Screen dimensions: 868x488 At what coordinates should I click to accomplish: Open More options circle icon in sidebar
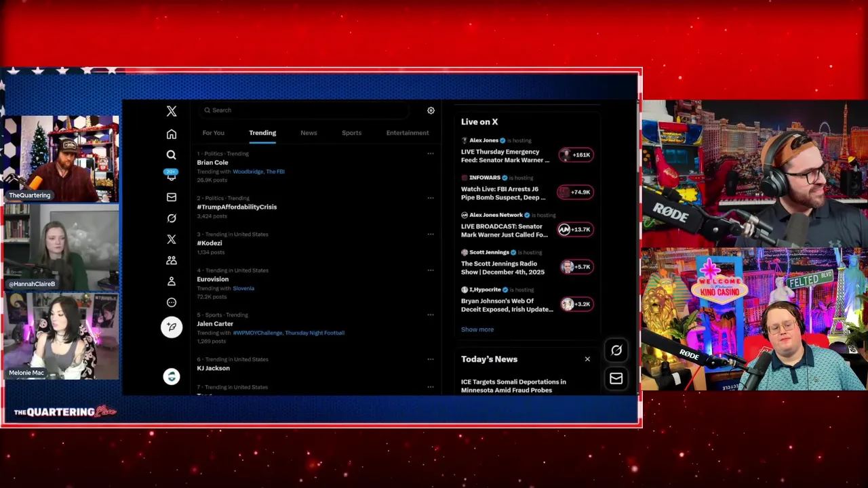coord(172,302)
